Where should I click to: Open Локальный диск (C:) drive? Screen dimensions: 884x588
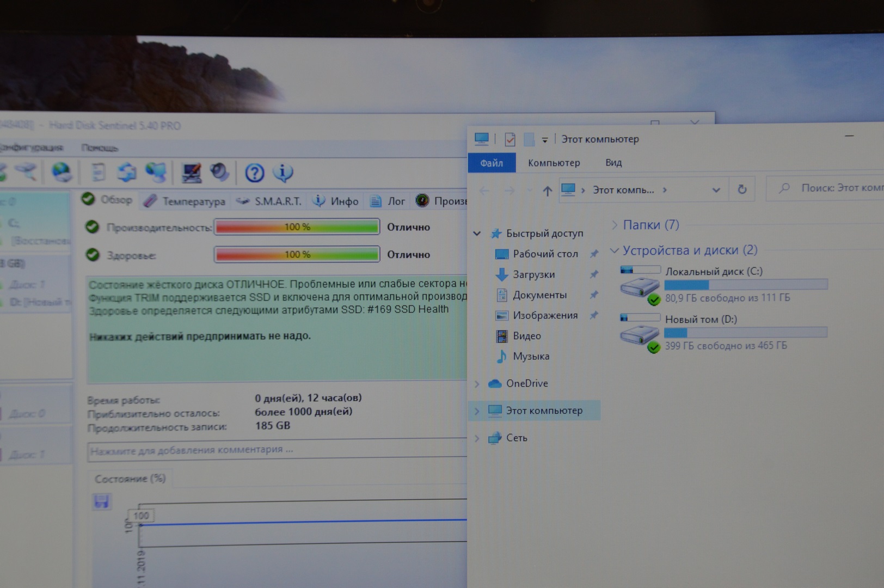(713, 272)
